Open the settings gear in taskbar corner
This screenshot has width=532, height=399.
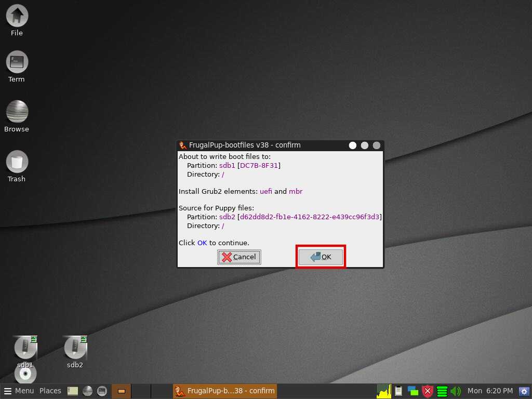pyautogui.click(x=524, y=391)
